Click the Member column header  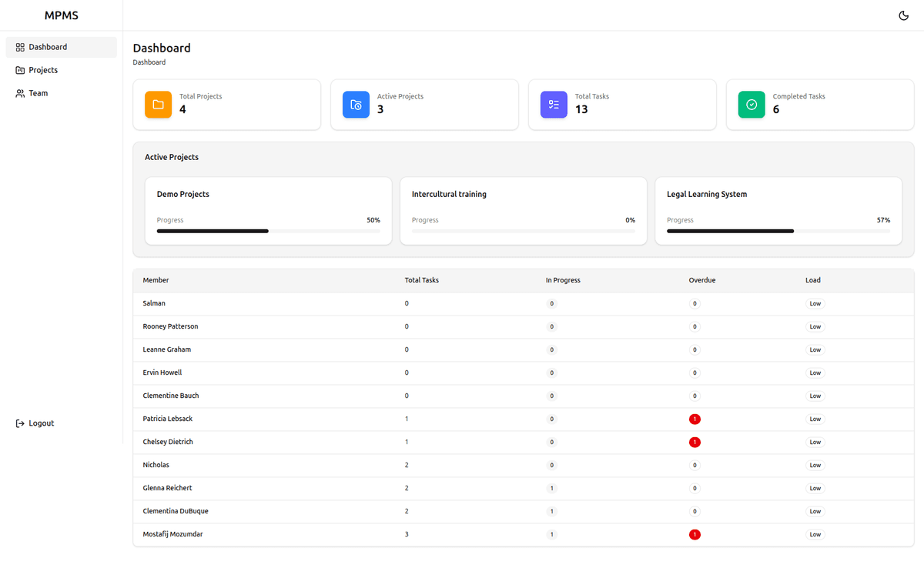pyautogui.click(x=156, y=280)
